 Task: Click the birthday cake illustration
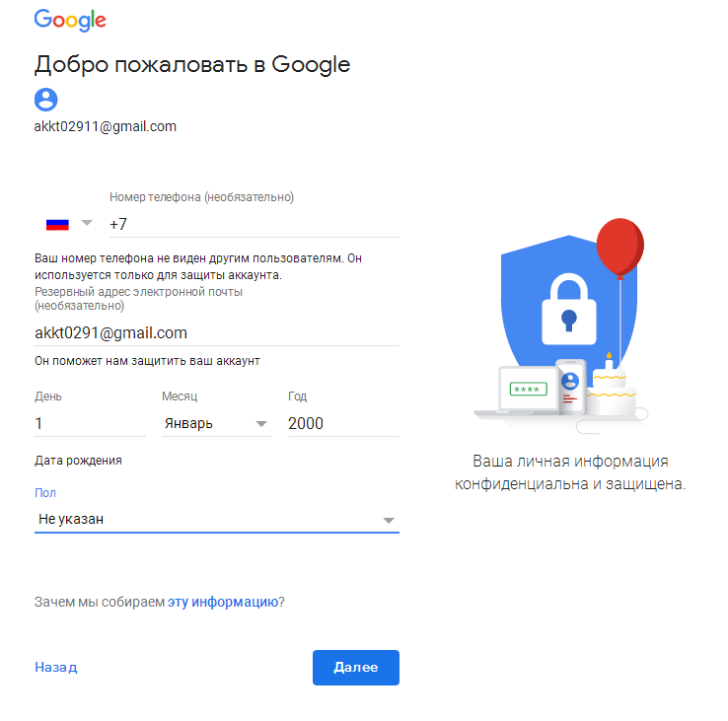(x=610, y=387)
